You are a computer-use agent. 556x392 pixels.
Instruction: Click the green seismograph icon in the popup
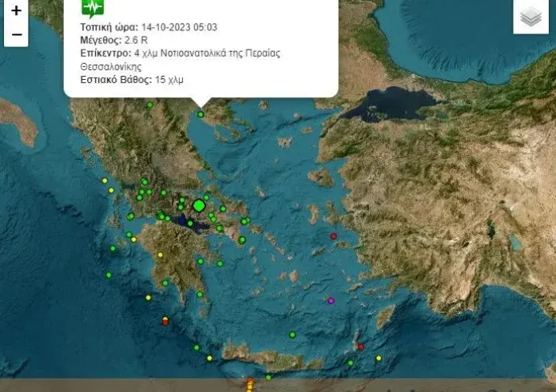click(x=93, y=7)
